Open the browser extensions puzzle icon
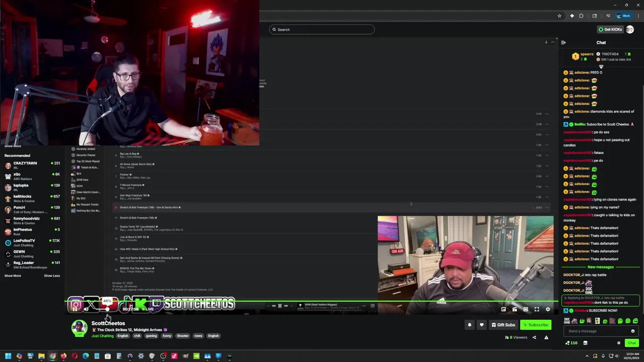644x362 pixels. tap(581, 16)
